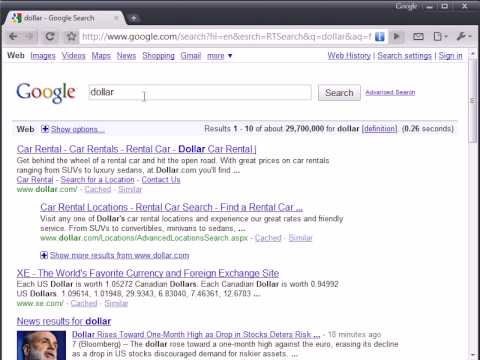
Task: Open the 'Search for a Location' sitelink
Action: [x=97, y=180]
